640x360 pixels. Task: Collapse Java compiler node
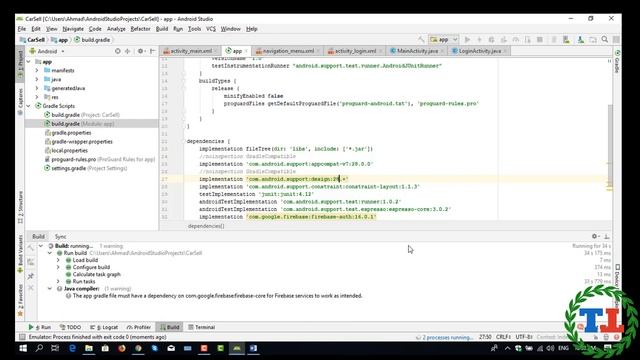click(x=50, y=289)
